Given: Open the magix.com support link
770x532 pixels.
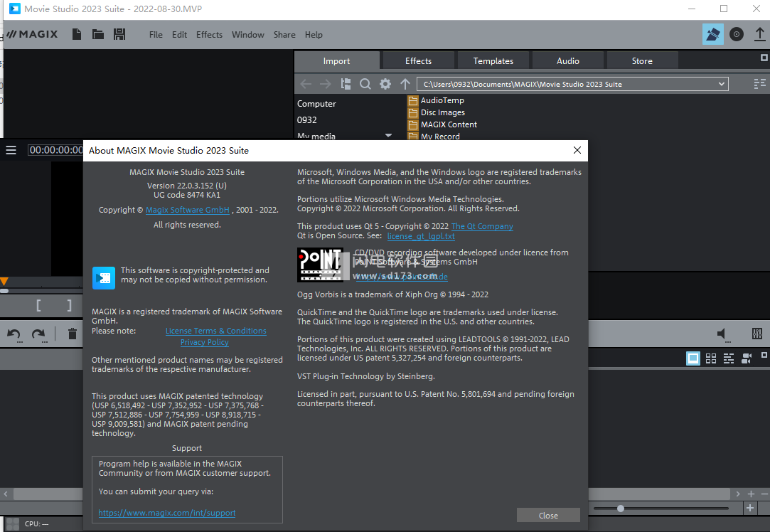Looking at the screenshot, I should [167, 513].
